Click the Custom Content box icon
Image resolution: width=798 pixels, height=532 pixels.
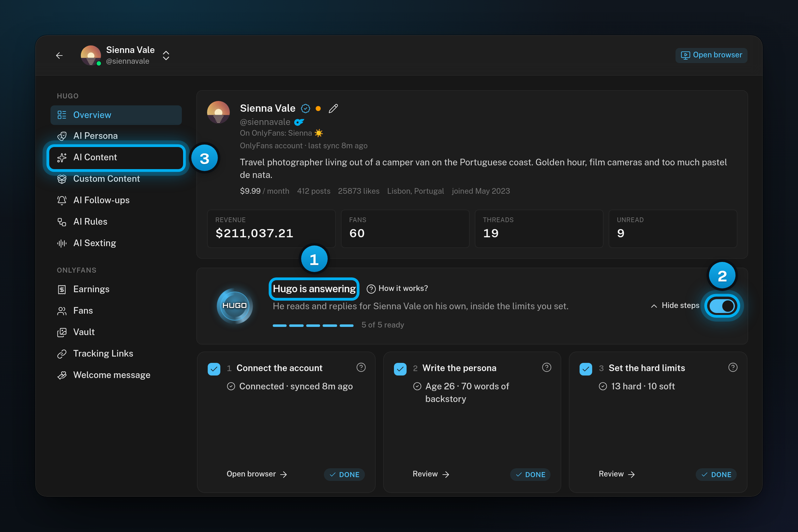(x=62, y=178)
